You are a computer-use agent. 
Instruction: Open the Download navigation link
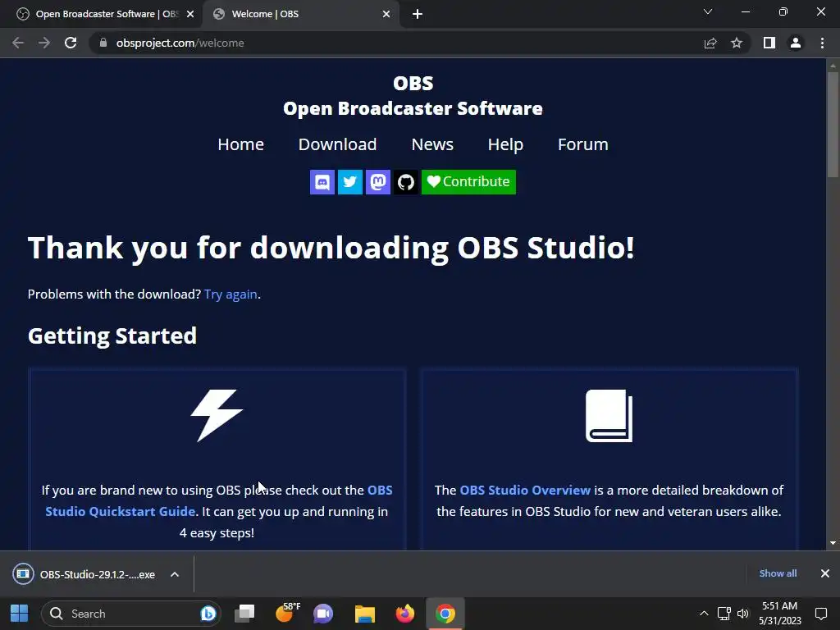coord(337,144)
